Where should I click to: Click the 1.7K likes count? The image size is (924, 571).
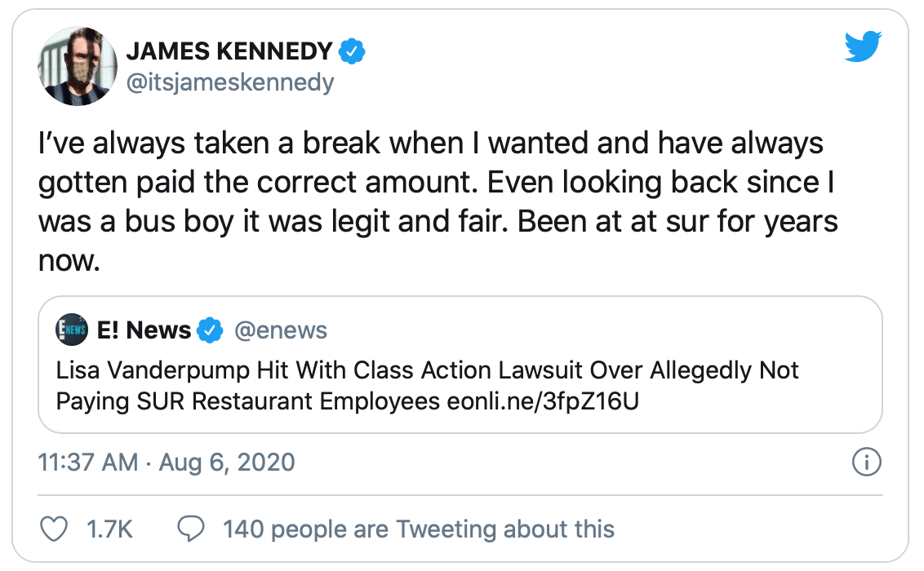[x=109, y=529]
